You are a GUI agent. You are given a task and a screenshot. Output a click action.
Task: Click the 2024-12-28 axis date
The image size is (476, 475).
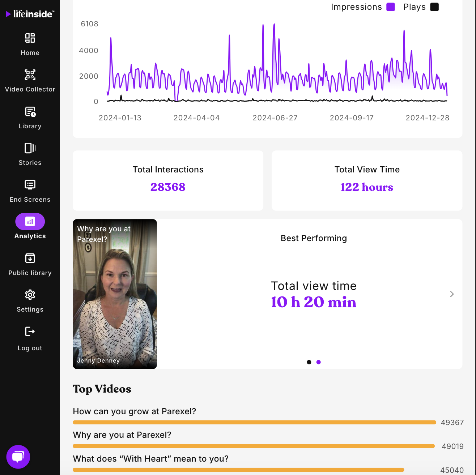(x=428, y=118)
